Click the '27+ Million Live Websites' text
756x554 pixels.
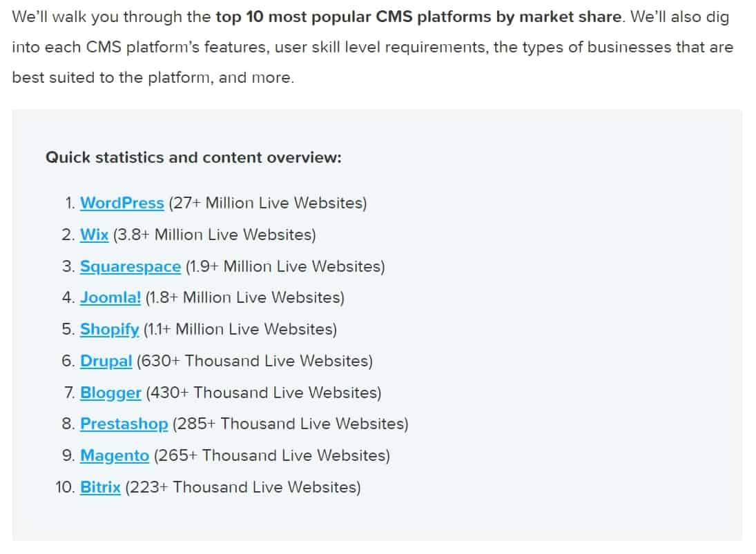pos(268,203)
